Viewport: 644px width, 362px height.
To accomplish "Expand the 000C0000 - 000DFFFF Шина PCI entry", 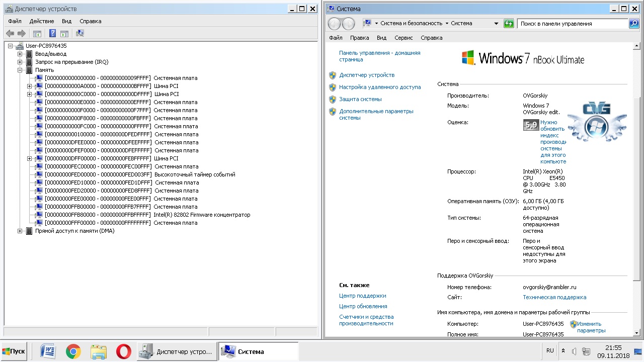I will [30, 94].
